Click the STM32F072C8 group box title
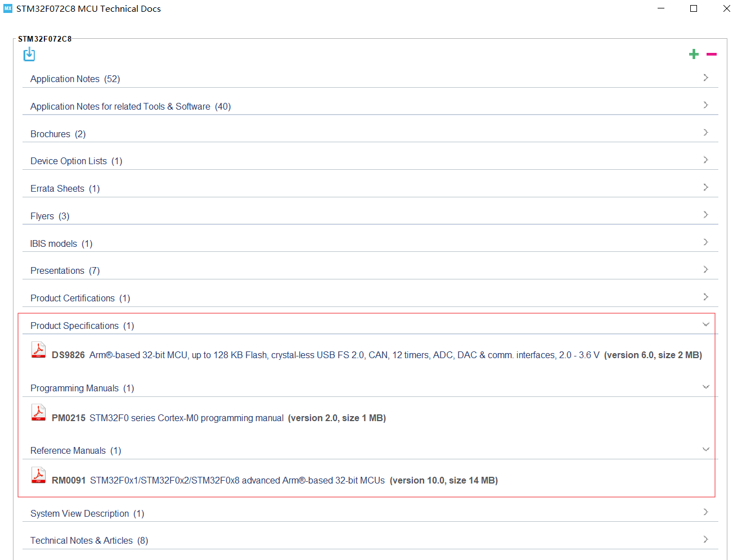The height and width of the screenshot is (560, 733). coord(45,39)
